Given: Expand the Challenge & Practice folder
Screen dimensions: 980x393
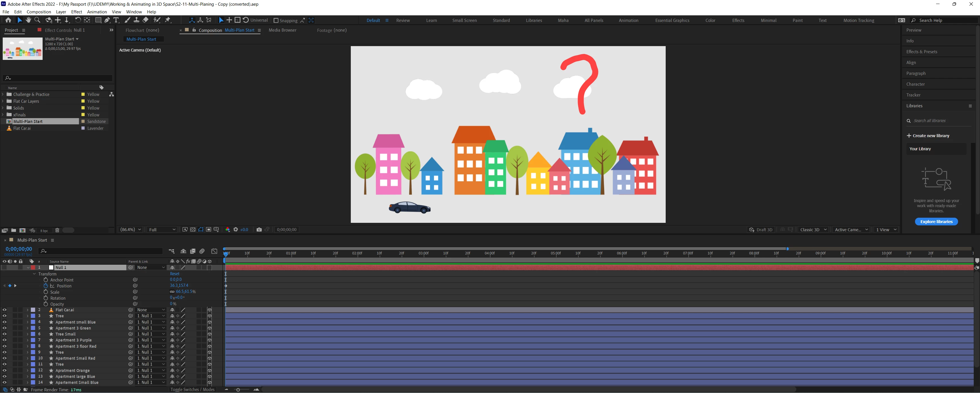Looking at the screenshot, I should click(x=3, y=94).
